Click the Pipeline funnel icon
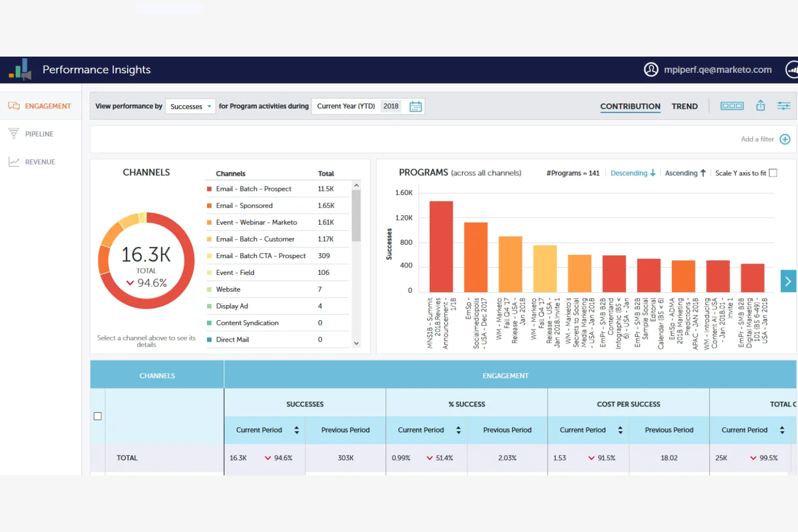798x532 pixels. click(14, 134)
